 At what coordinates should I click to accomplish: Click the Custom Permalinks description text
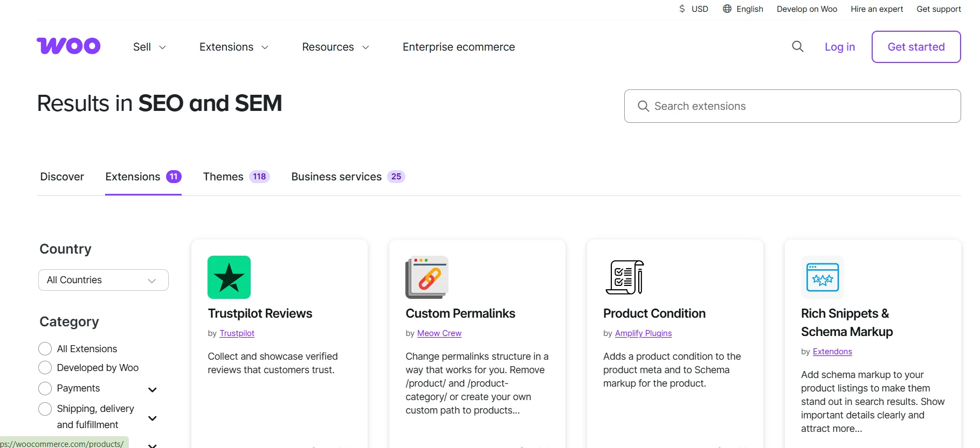click(x=477, y=383)
